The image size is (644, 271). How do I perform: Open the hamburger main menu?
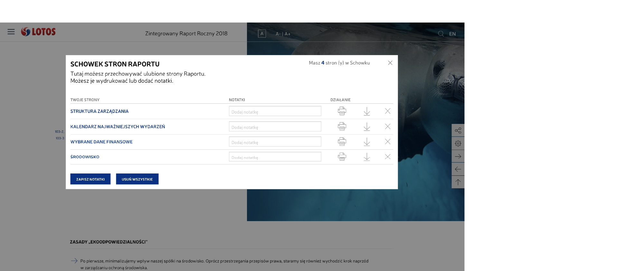coord(11,32)
